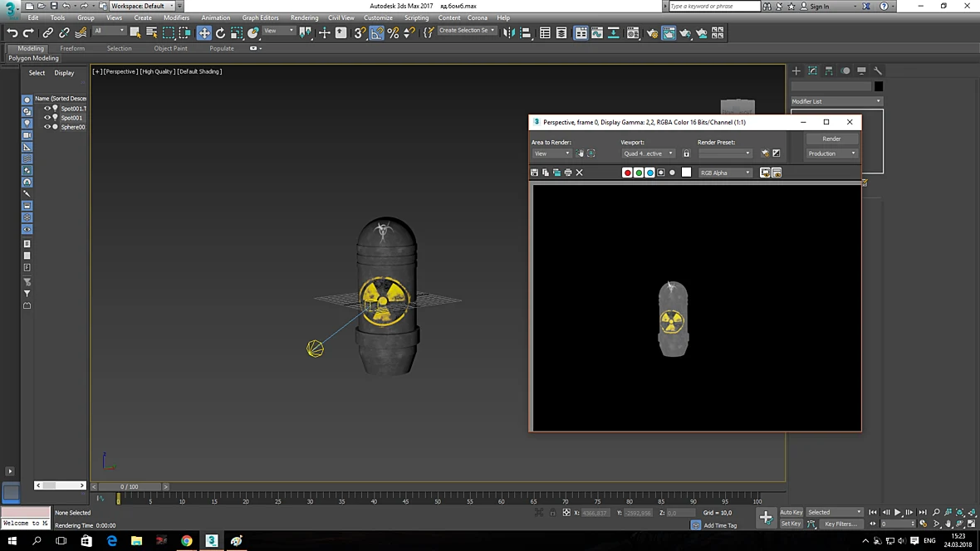The height and width of the screenshot is (551, 980).
Task: Click white color swatch in render window
Action: tap(686, 173)
